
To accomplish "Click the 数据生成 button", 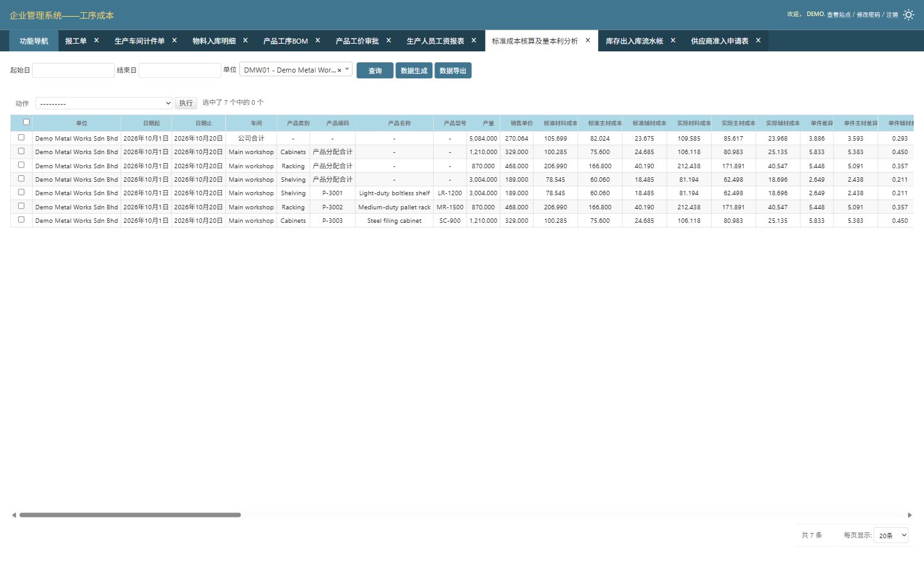I will click(x=414, y=71).
